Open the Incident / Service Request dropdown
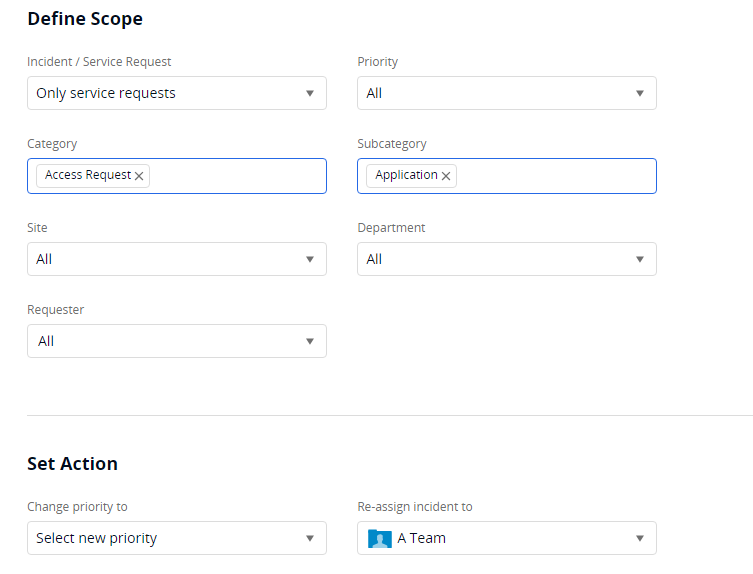 pos(176,93)
